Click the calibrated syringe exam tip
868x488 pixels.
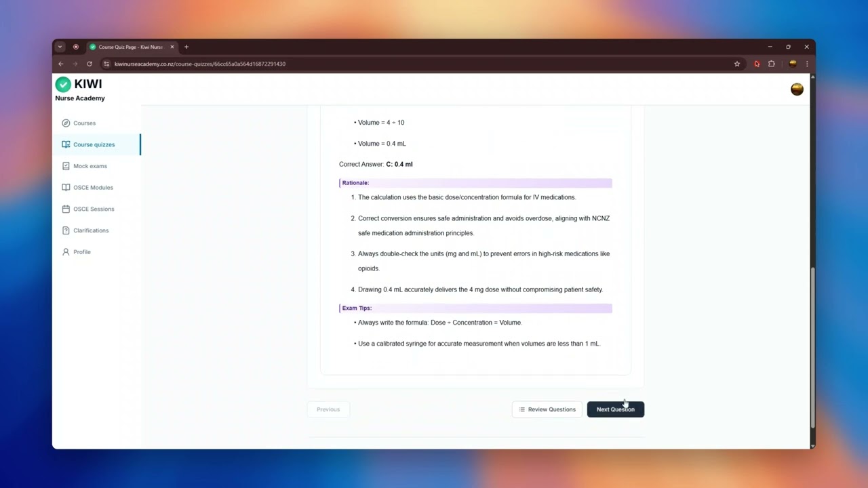pyautogui.click(x=479, y=344)
